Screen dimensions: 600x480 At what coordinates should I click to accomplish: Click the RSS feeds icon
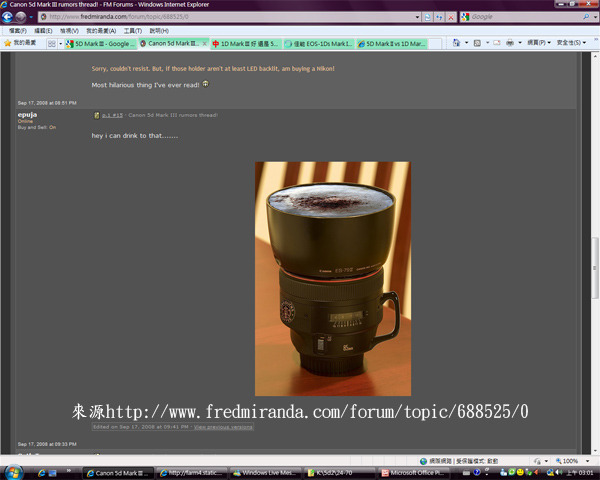click(477, 43)
